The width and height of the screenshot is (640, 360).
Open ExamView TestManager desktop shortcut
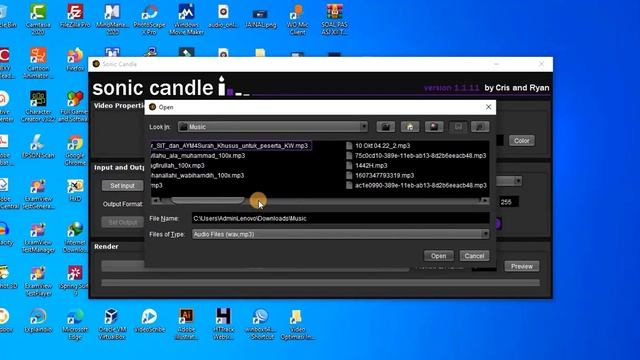(38, 237)
